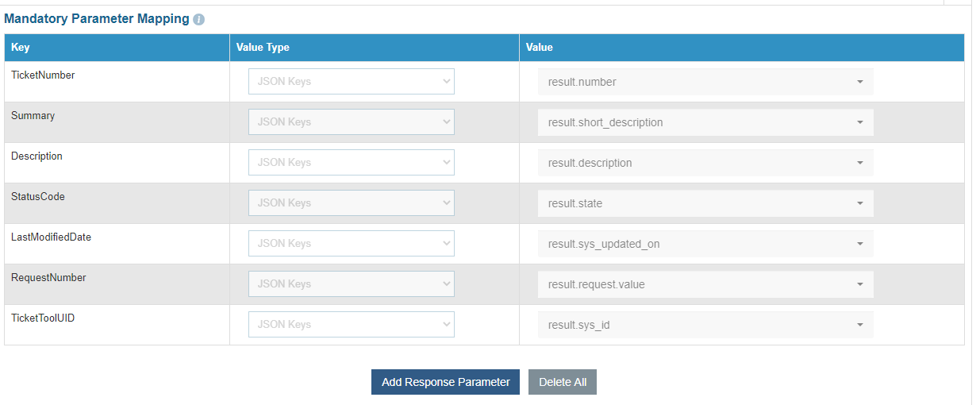This screenshot has width=980, height=405.
Task: Click the Delete All button
Action: coord(563,382)
